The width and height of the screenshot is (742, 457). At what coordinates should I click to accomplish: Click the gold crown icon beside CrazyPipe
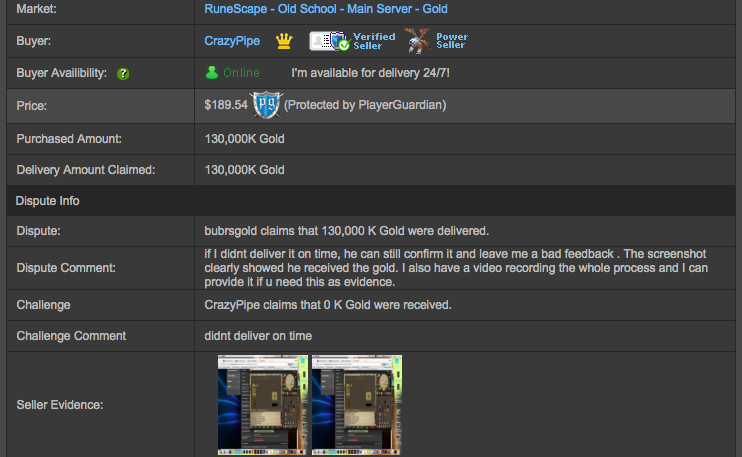pyautogui.click(x=284, y=41)
